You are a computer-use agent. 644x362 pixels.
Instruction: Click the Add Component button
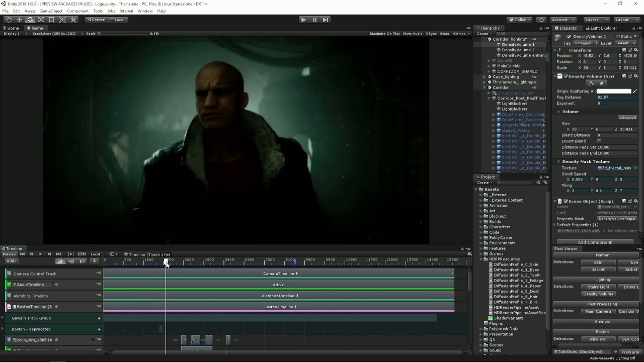coord(595,242)
